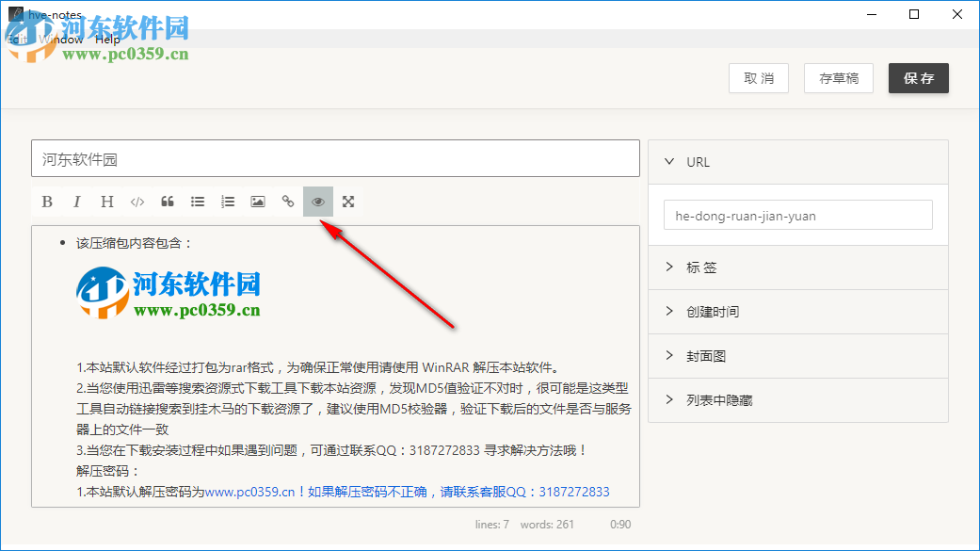Apply italic formatting
The height and width of the screenshot is (551, 980).
coord(77,202)
